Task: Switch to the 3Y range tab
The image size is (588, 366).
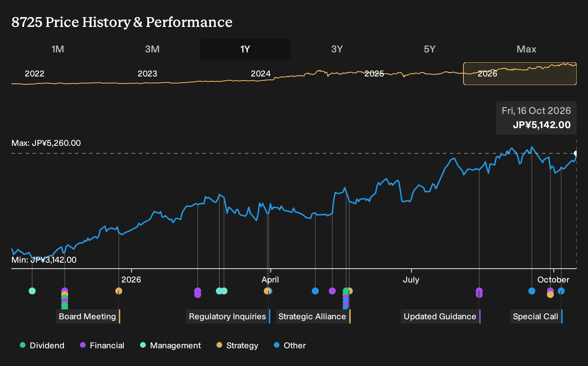Action: (337, 49)
